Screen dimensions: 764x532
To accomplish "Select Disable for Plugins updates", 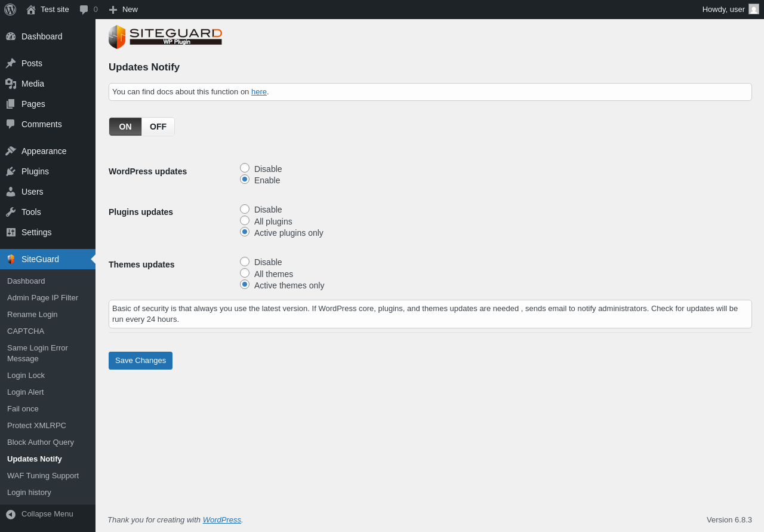I will 245,209.
